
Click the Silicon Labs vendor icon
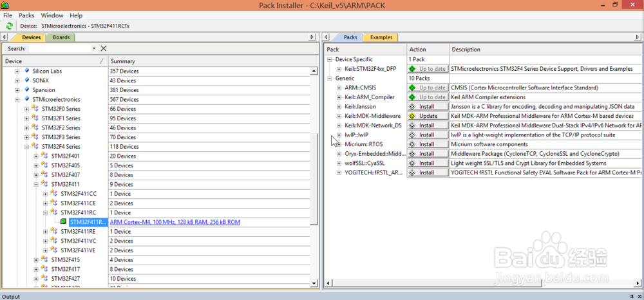[27, 71]
